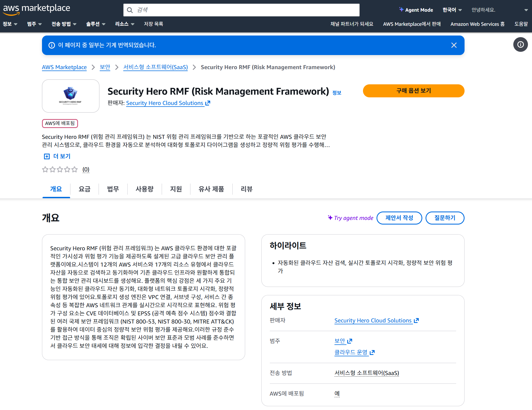Click external icon by seller in 세부 정보
532x410 pixels.
coord(416,321)
